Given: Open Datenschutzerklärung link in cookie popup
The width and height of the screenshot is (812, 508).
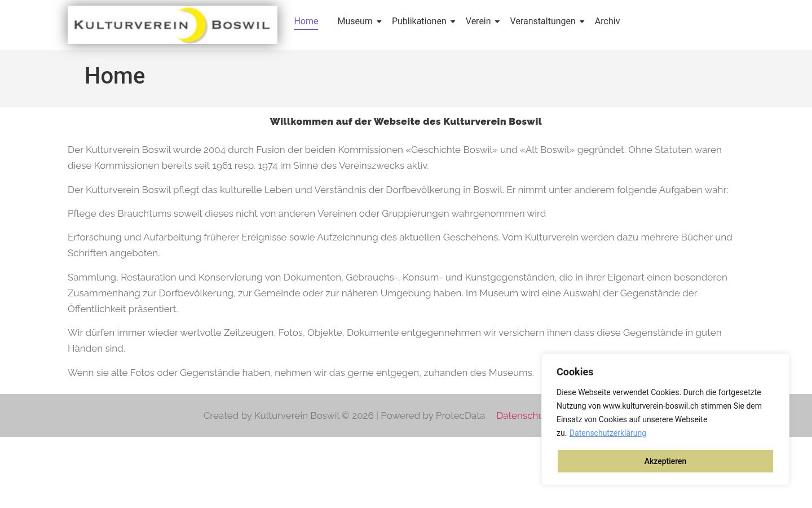Looking at the screenshot, I should pyautogui.click(x=608, y=433).
